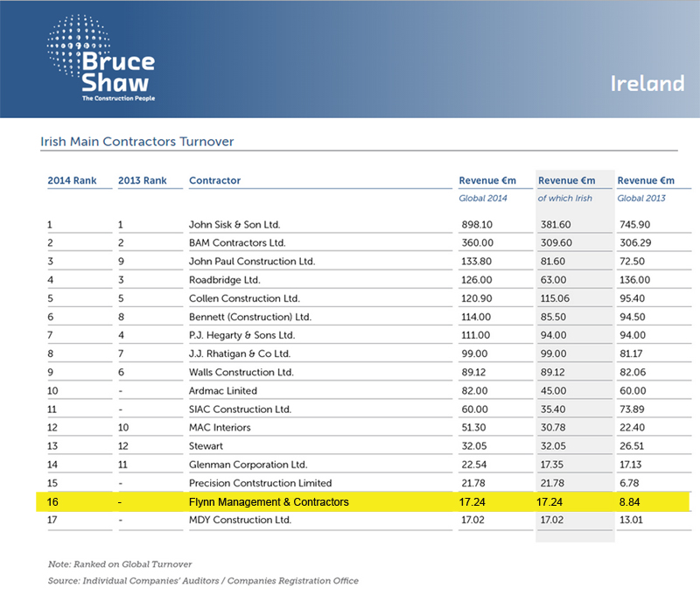Viewport: 700px width, 609px height.
Task: Click the 'Global 2013' column subheading
Action: (x=641, y=199)
